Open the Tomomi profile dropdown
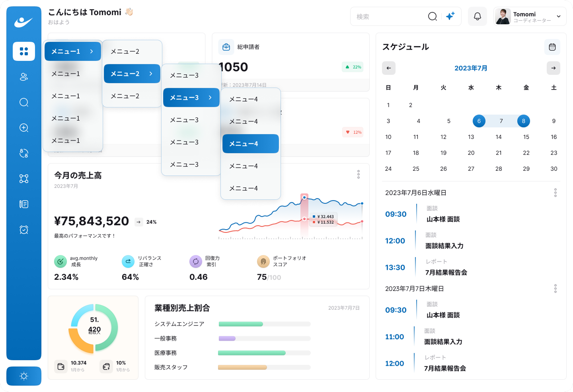573x392 pixels. (530, 16)
